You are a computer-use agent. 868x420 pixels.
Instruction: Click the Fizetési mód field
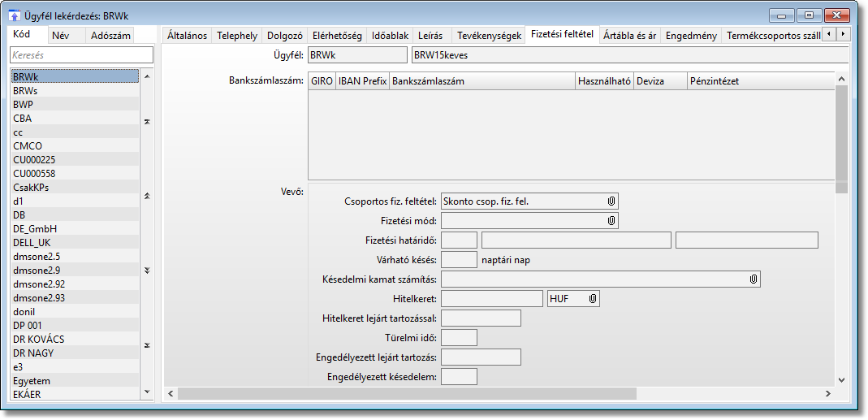pyautogui.click(x=529, y=220)
